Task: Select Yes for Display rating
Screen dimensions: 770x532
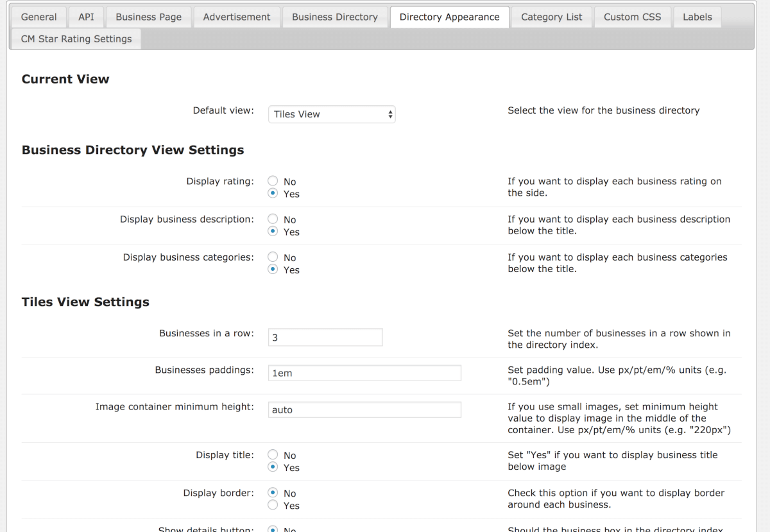Action: pos(273,194)
